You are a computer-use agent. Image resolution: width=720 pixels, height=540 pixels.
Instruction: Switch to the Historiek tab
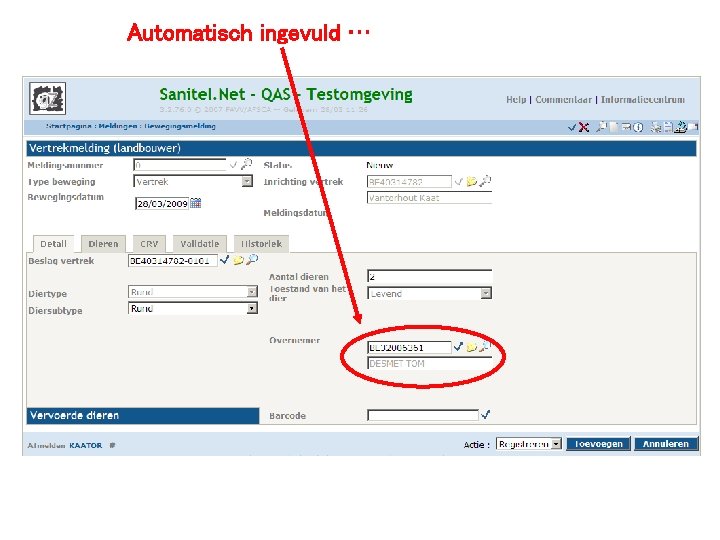pos(261,244)
